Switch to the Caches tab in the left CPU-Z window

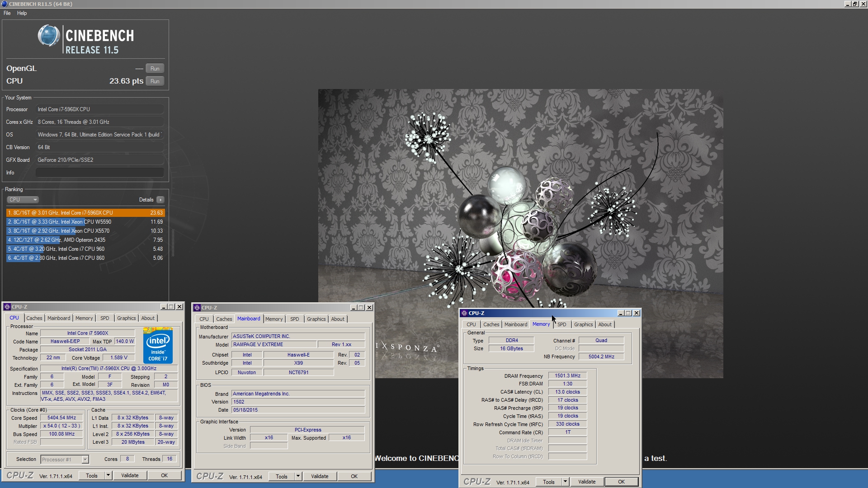click(x=34, y=318)
